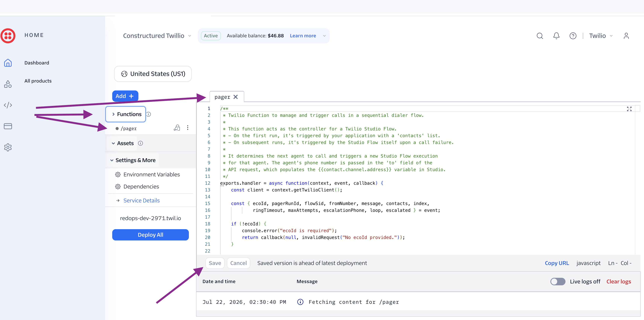Screen dimensions: 644x320
Task: Click the Environment Variables gear icon
Action: pos(118,174)
